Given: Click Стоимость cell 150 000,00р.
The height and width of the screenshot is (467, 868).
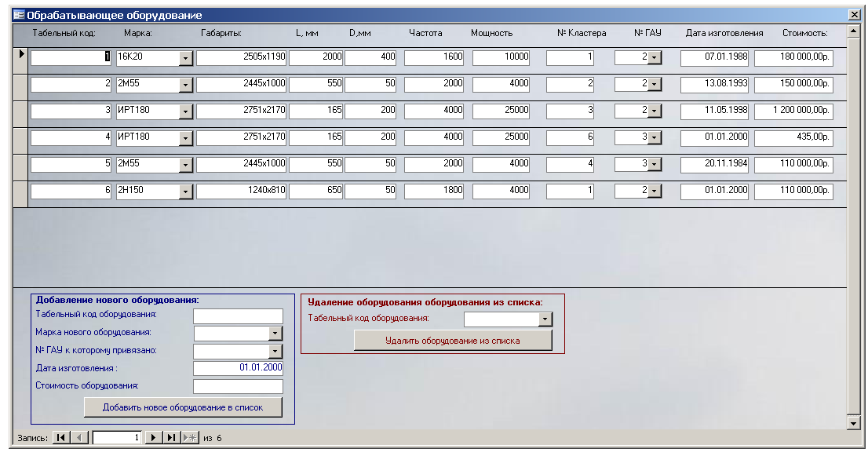Looking at the screenshot, I should (793, 83).
